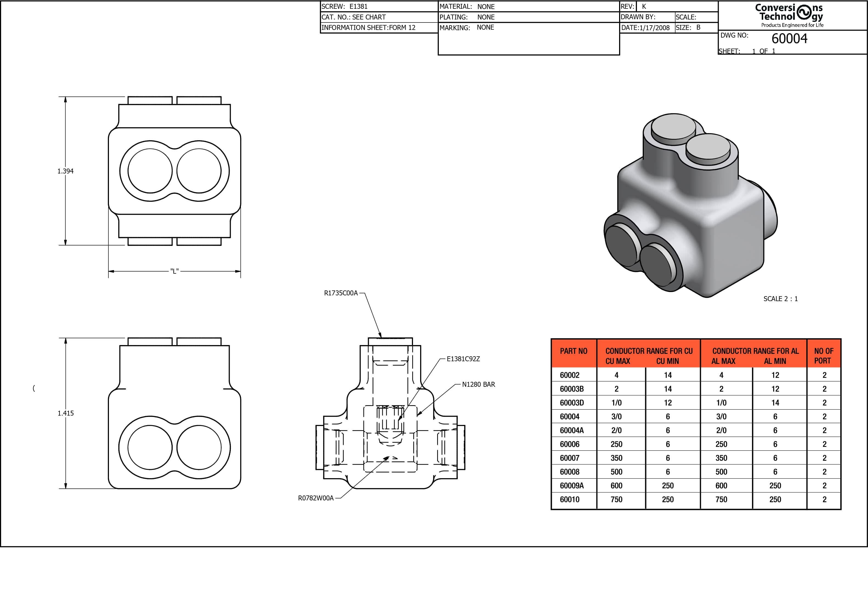The image size is (868, 594).
Task: Click CU MAX value 3/0 for 60004
Action: coord(617,417)
